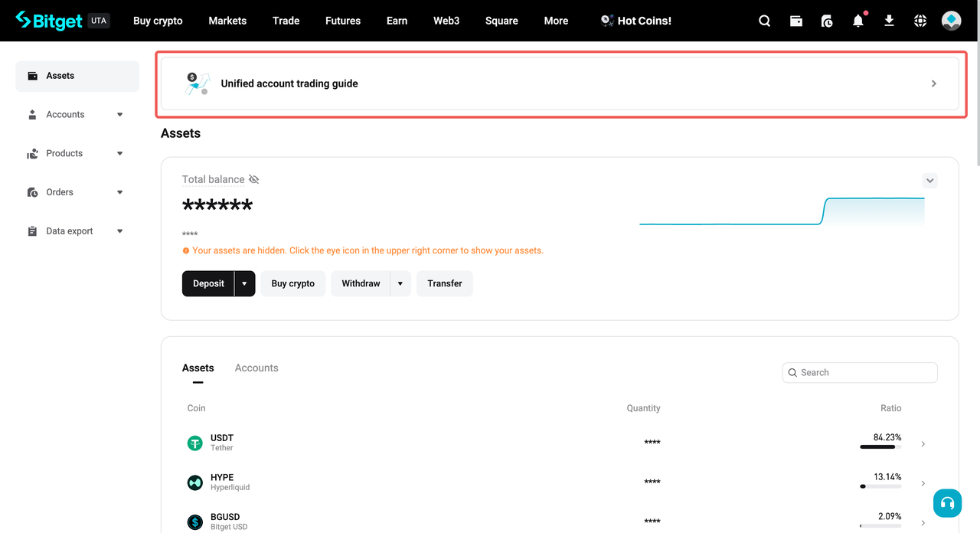Select Assets in the sidebar

point(77,76)
